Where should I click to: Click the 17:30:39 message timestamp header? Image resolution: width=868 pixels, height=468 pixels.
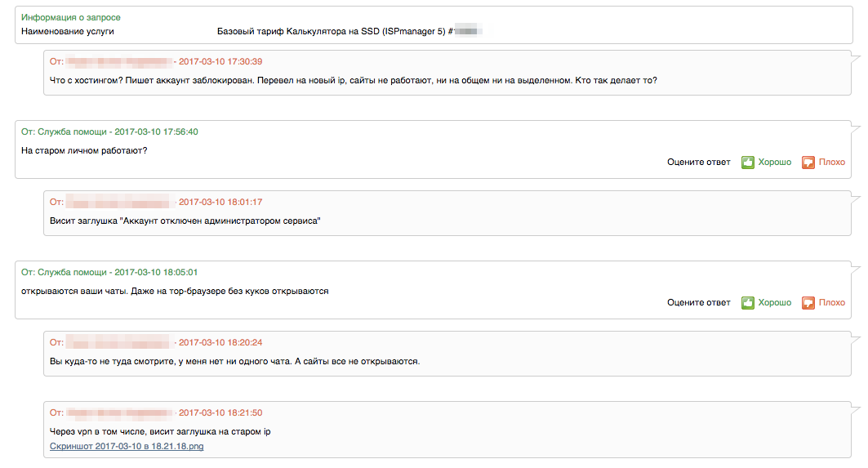pos(220,62)
